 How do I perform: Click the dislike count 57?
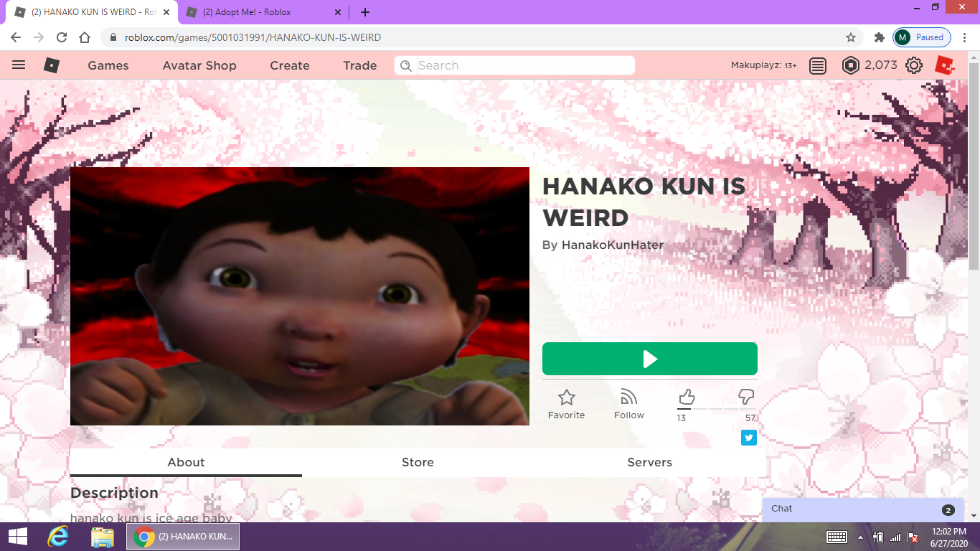tap(750, 418)
